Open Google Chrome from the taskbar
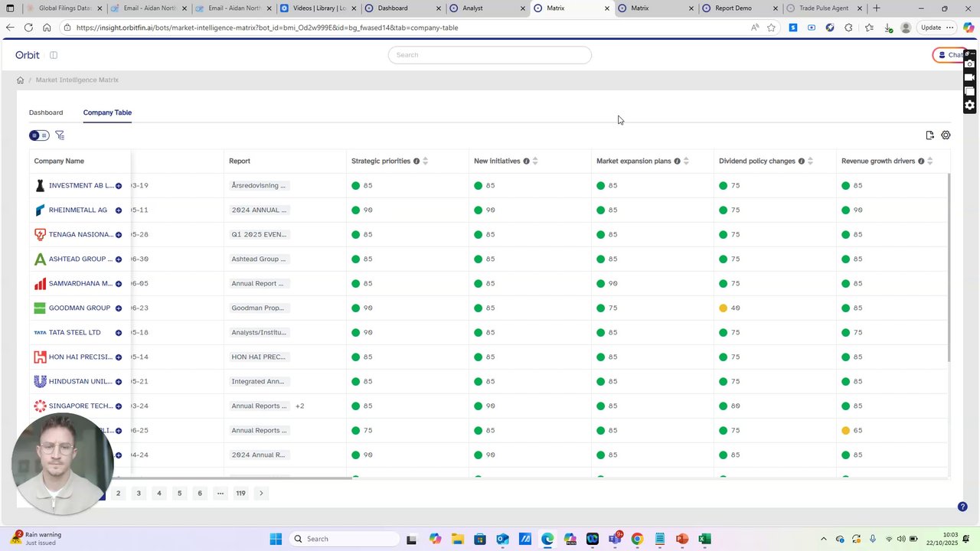This screenshot has width=980, height=551. click(637, 540)
